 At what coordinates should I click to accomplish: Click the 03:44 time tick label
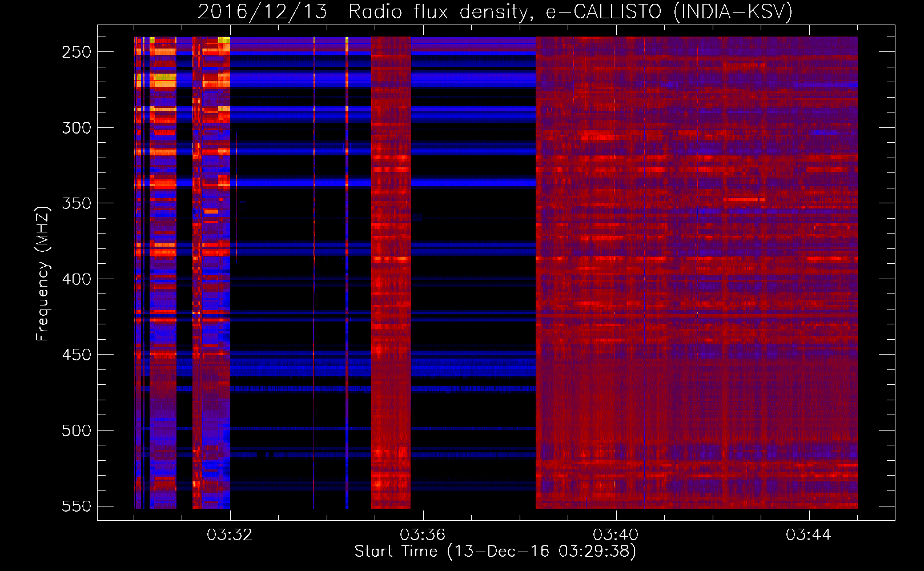[x=809, y=534]
